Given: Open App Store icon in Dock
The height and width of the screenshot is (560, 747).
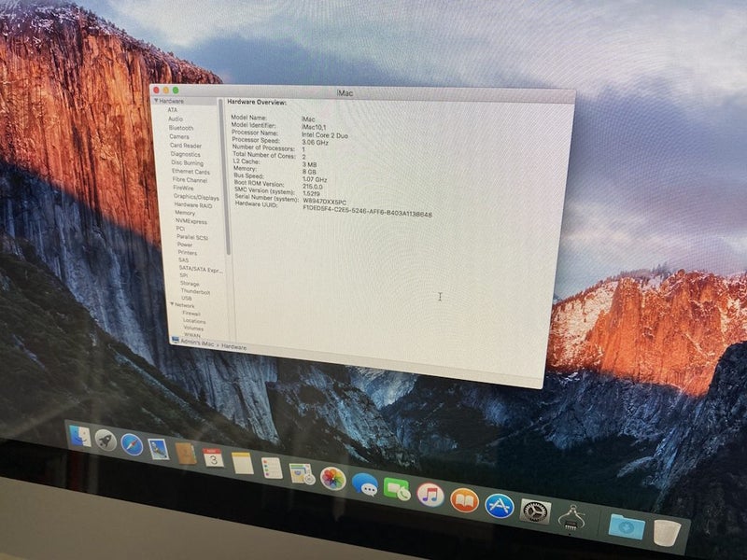Looking at the screenshot, I should [500, 506].
